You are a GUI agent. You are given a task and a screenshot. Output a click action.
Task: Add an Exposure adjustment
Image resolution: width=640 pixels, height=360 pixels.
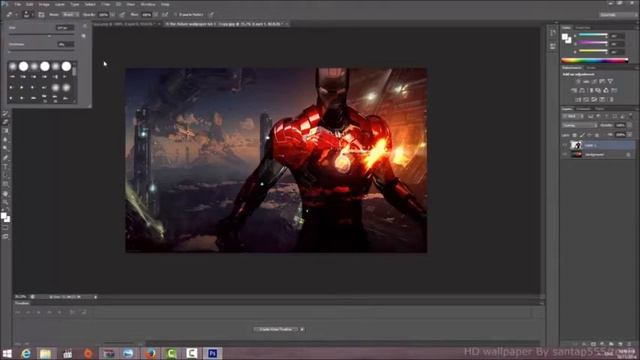(602, 82)
